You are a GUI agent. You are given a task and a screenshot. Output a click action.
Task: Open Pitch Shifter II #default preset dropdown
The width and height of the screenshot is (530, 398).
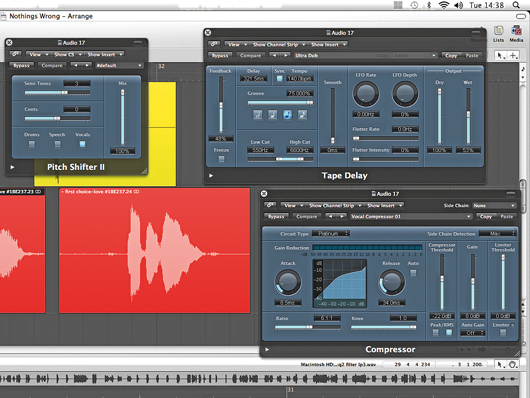coord(119,65)
